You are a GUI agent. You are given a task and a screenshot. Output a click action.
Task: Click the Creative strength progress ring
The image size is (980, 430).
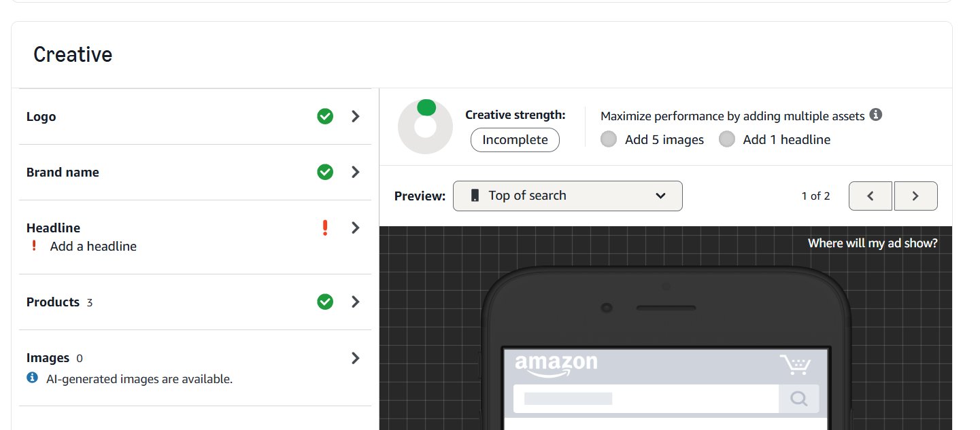(425, 126)
